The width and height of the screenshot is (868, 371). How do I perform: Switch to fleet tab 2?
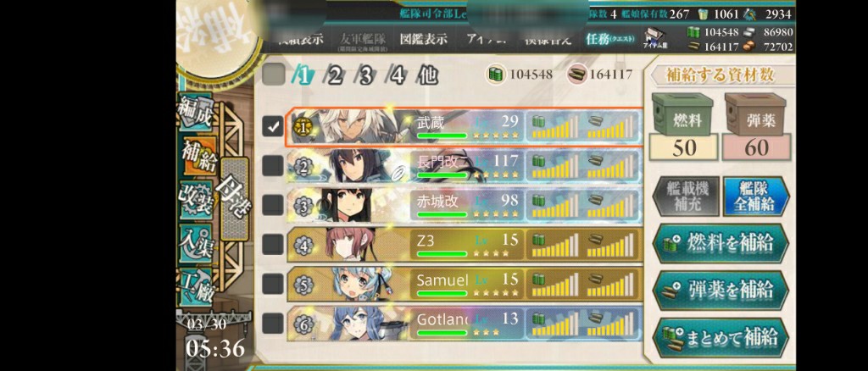pos(334,75)
